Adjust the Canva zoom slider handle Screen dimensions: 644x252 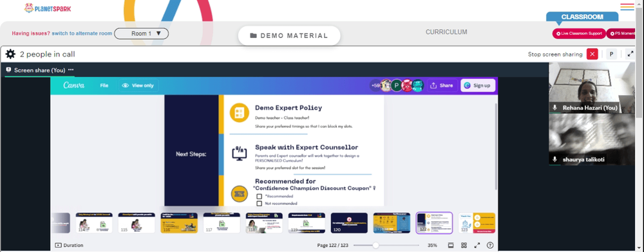(375, 246)
